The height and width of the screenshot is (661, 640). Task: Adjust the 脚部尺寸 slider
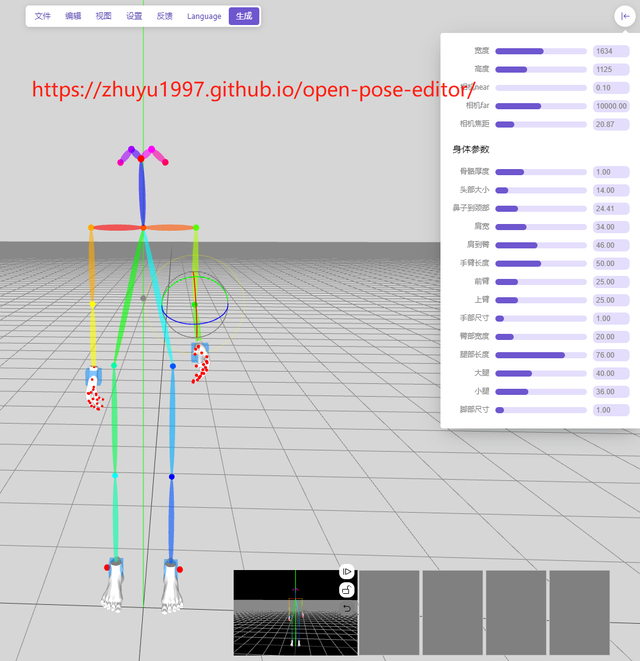tap(541, 410)
